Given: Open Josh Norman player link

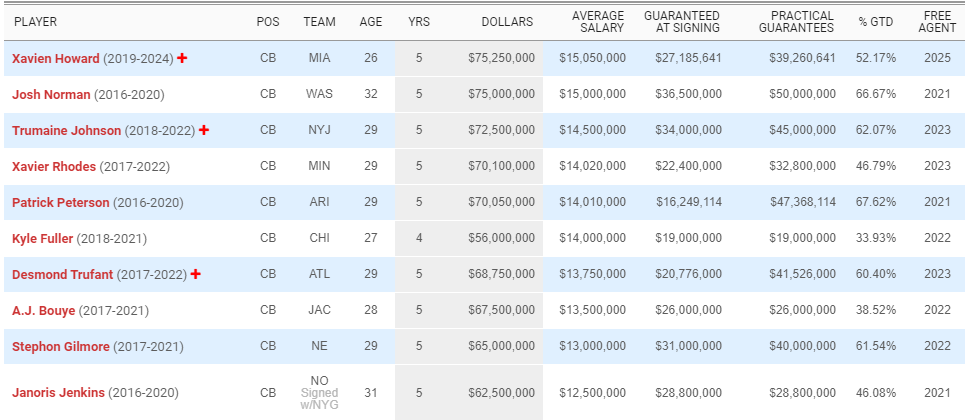Looking at the screenshot, I should (x=51, y=95).
